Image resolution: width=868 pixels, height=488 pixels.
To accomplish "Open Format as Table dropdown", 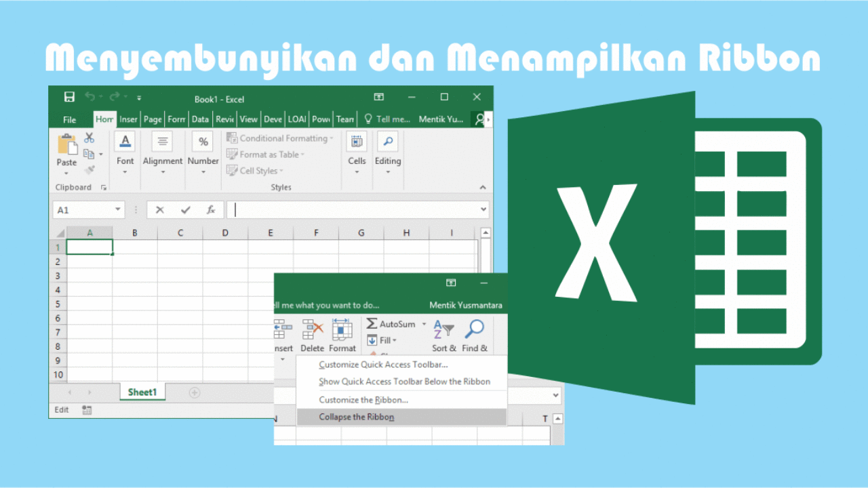I will pos(266,155).
